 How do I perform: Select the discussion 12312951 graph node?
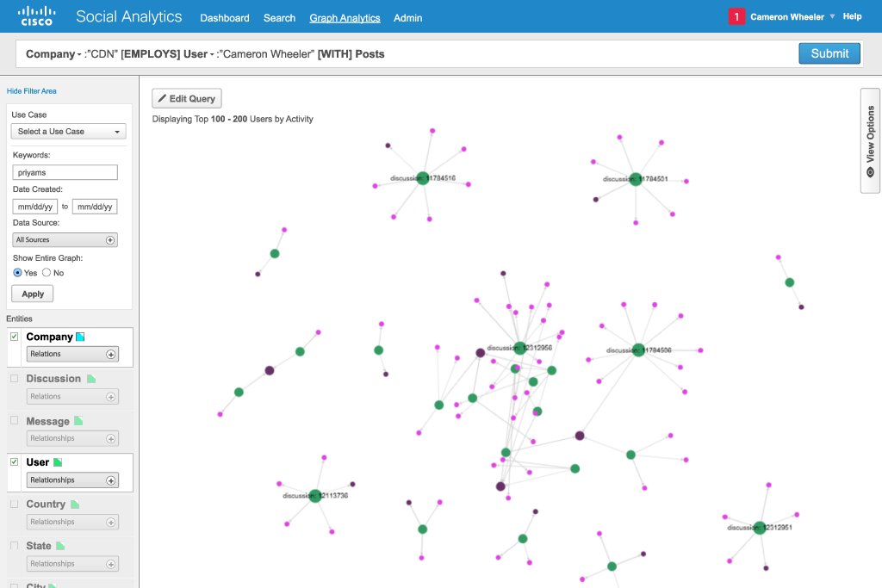[759, 528]
